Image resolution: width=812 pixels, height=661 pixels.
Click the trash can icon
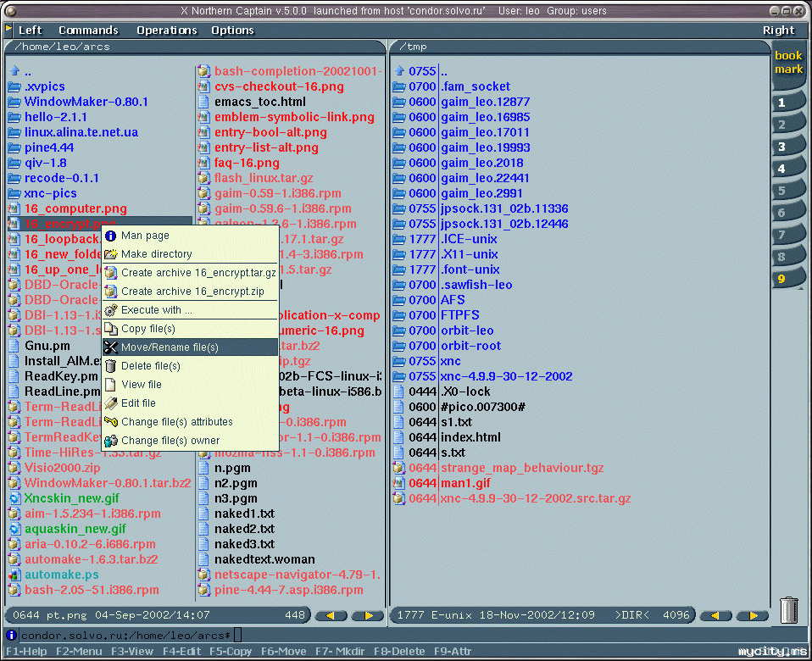[x=789, y=610]
